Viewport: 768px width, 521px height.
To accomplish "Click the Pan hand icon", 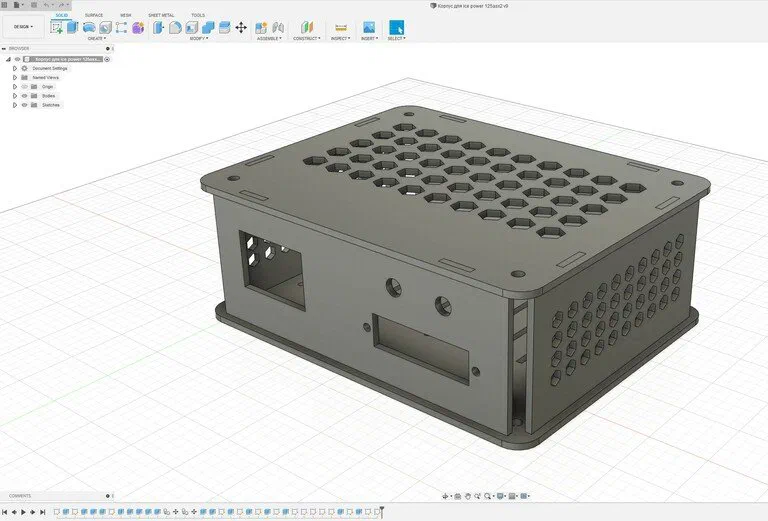I will click(468, 496).
